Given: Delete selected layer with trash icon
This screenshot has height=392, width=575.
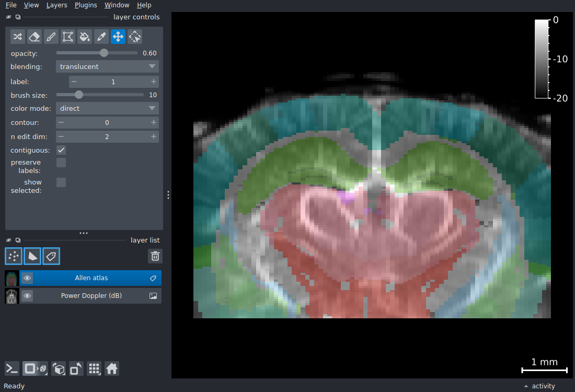Looking at the screenshot, I should (155, 256).
